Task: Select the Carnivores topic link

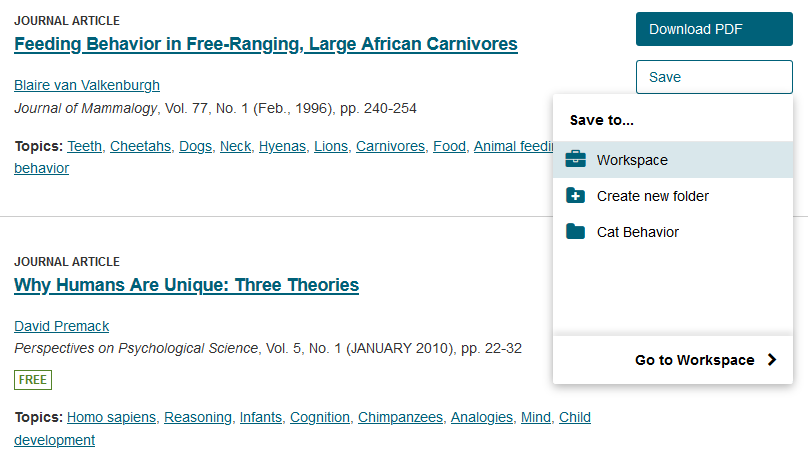Action: [390, 146]
